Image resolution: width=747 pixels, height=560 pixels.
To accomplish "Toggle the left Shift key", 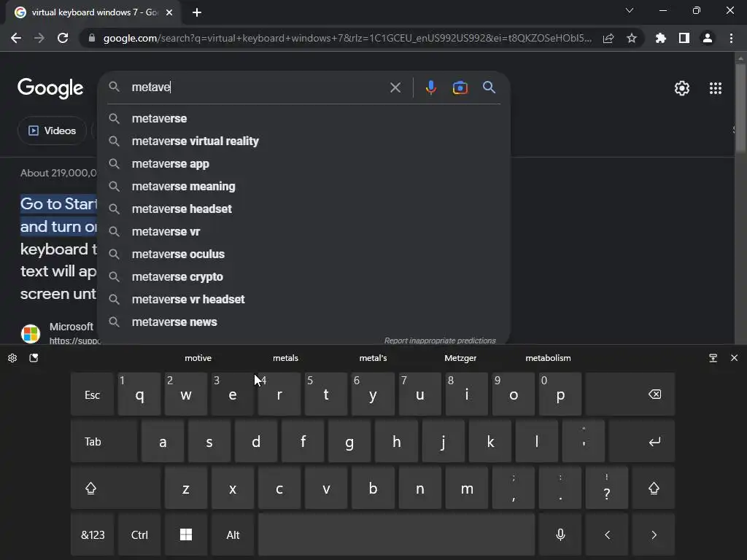I will point(115,488).
